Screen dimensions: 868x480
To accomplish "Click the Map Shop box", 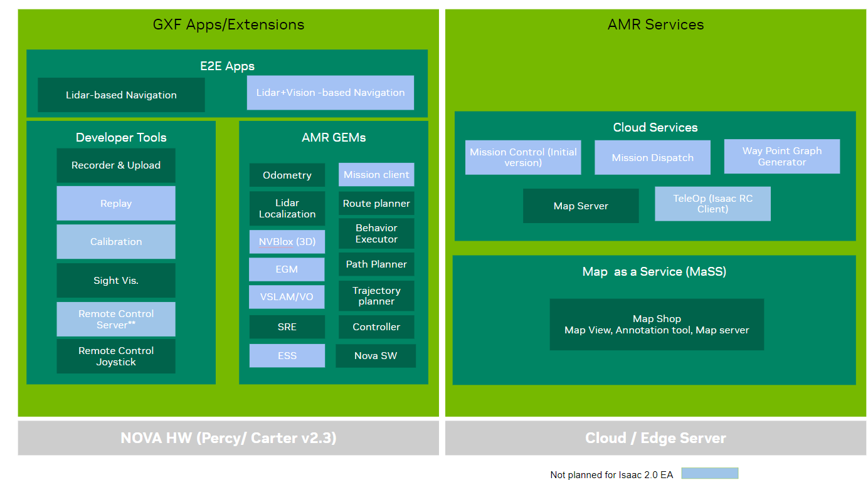I will click(657, 325).
